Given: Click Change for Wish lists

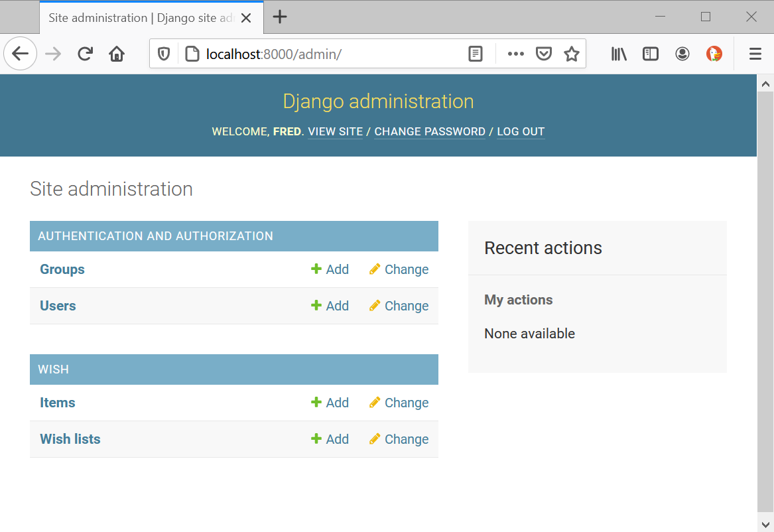Looking at the screenshot, I should 399,439.
